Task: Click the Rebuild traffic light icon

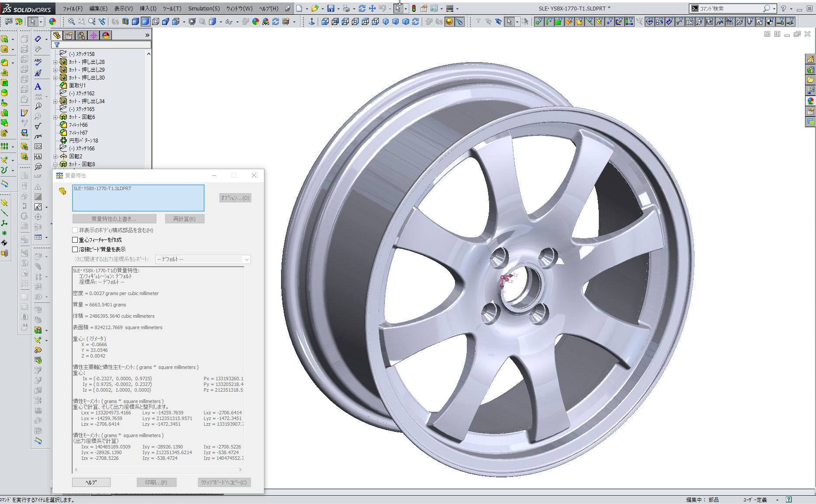Action: [413, 8]
